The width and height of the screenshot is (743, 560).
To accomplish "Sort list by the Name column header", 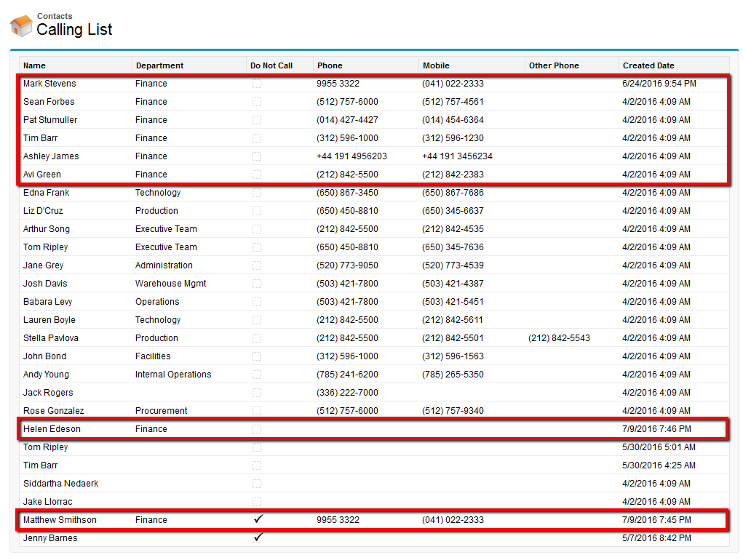I will click(34, 65).
